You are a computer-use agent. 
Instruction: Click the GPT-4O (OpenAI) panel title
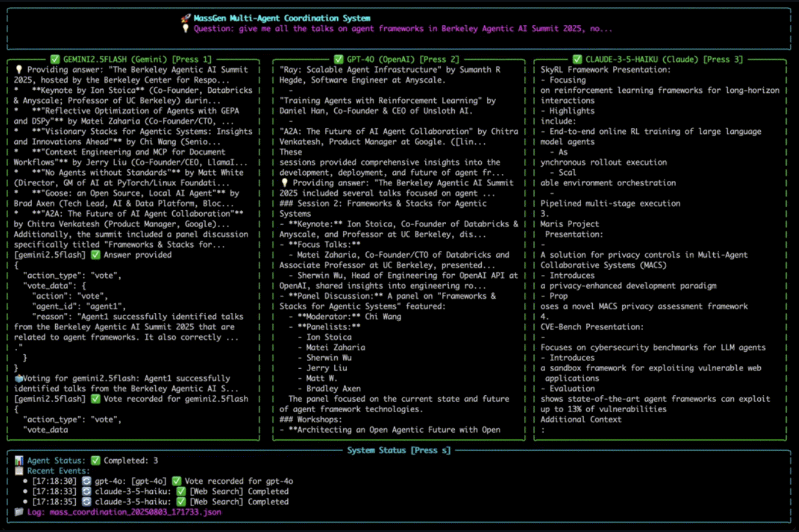pos(381,59)
